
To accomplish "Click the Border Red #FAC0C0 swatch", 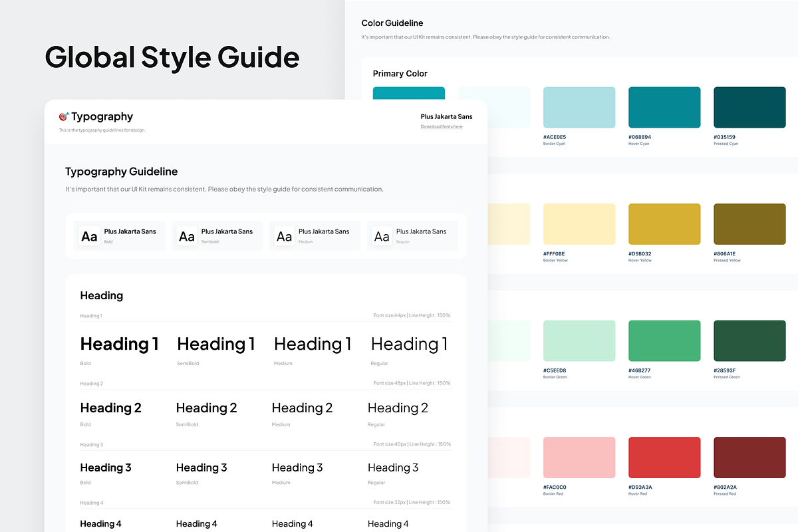I will pyautogui.click(x=579, y=457).
